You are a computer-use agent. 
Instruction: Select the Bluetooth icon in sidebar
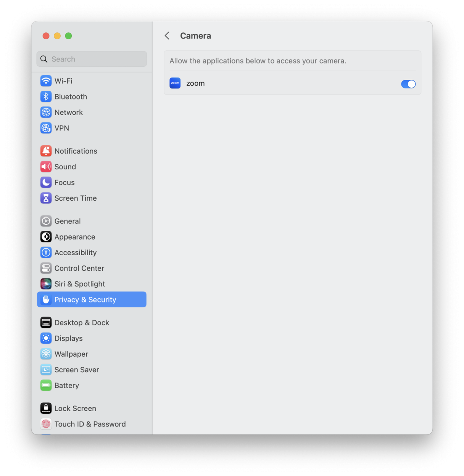click(x=46, y=96)
